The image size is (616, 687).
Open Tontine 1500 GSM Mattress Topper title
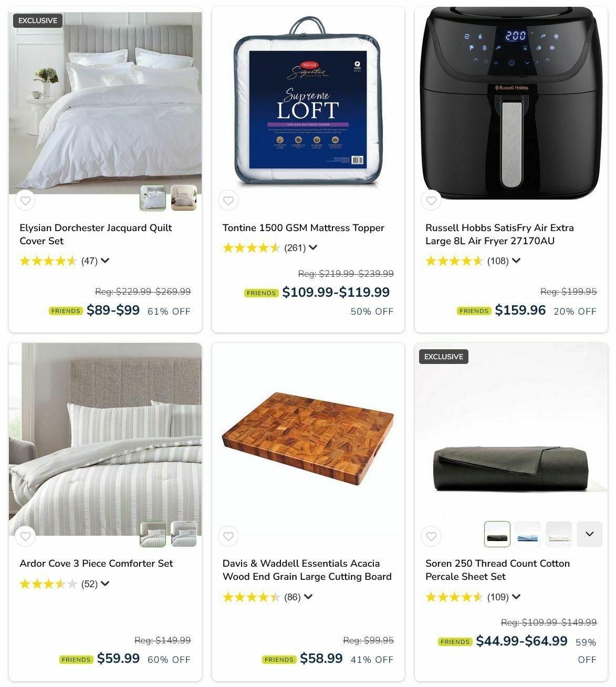click(303, 228)
